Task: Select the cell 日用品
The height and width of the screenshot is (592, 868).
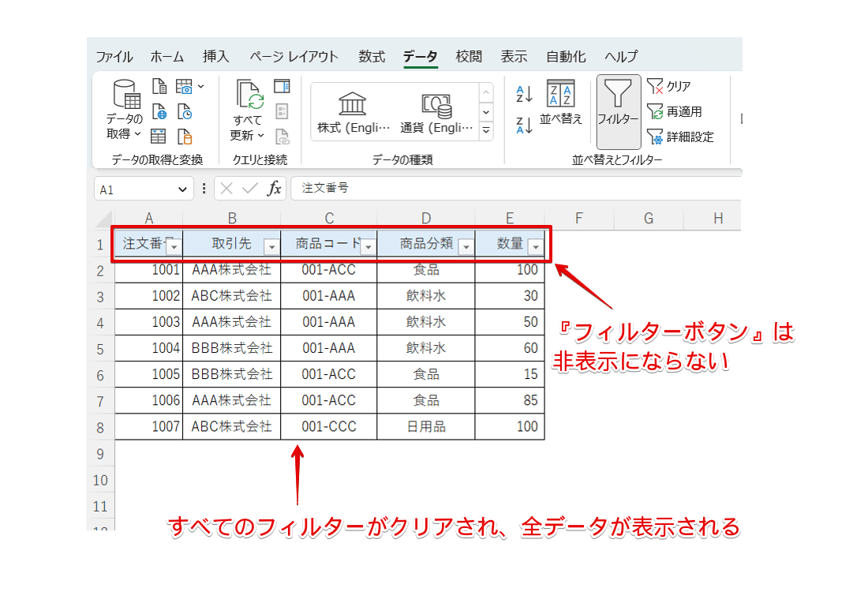Action: pyautogui.click(x=425, y=427)
